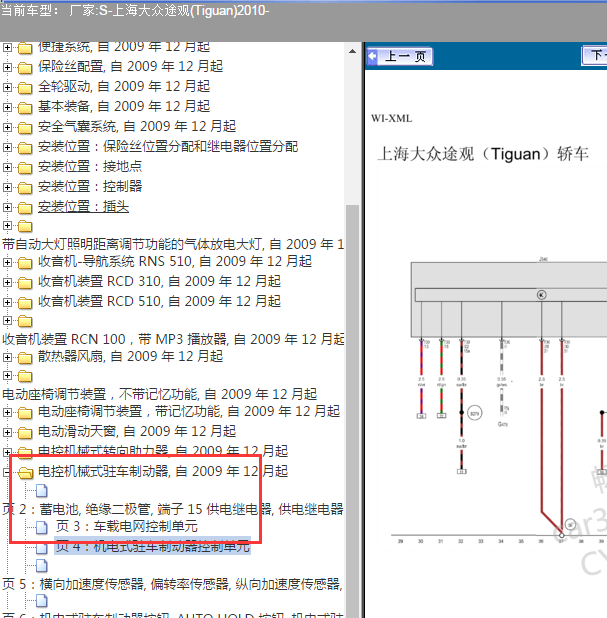Select 安全气囊系统, 自 2009 年 12 月起
Screen dimensions: 607x618
click(x=137, y=127)
